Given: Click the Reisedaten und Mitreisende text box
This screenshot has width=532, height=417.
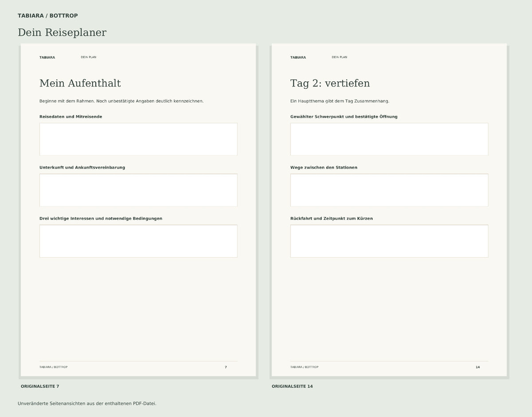Looking at the screenshot, I should [x=138, y=139].
